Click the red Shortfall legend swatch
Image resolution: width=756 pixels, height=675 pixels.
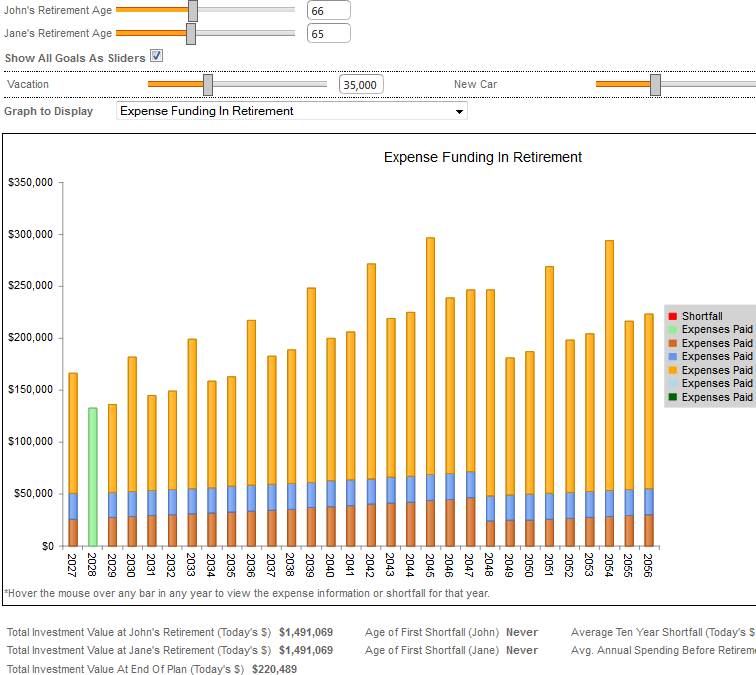(x=673, y=316)
